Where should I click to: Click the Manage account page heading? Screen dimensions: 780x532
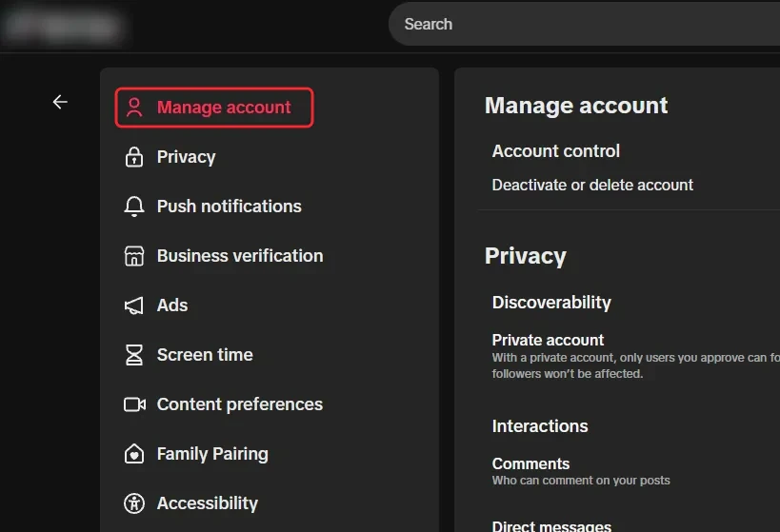pos(576,106)
